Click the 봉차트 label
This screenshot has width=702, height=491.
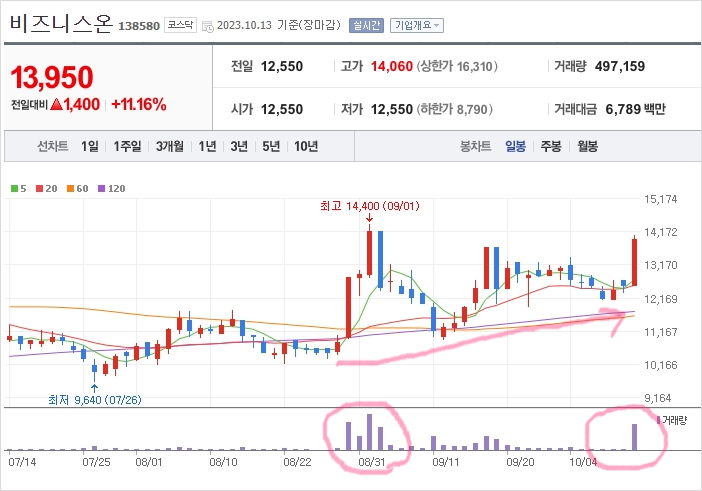[x=475, y=146]
